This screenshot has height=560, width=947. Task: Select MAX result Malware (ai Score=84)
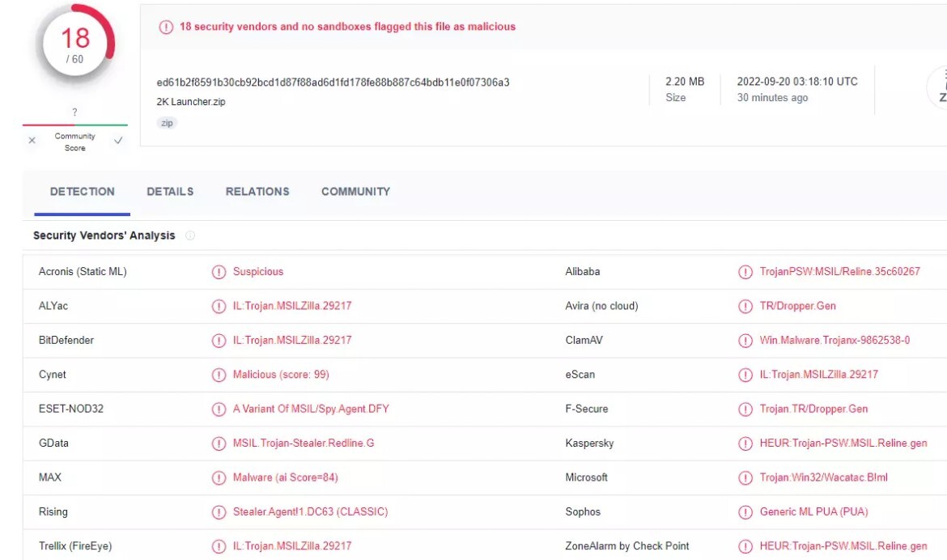(286, 477)
